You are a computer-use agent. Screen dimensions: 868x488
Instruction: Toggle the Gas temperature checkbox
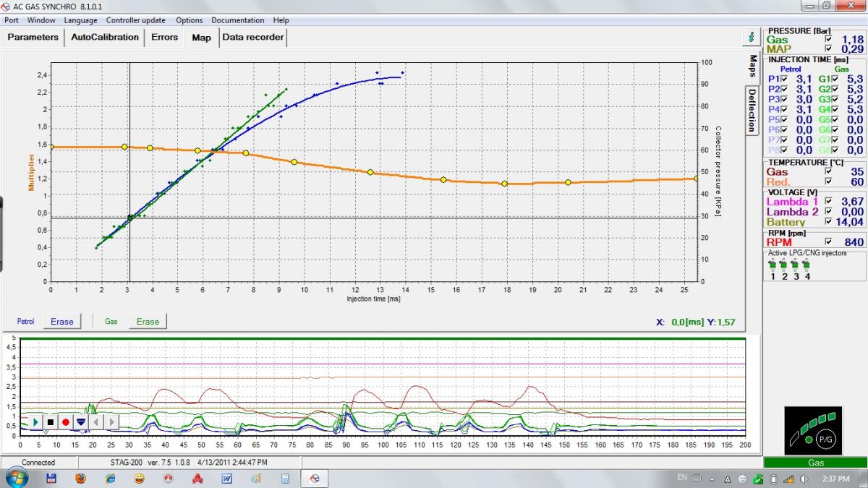pyautogui.click(x=828, y=172)
